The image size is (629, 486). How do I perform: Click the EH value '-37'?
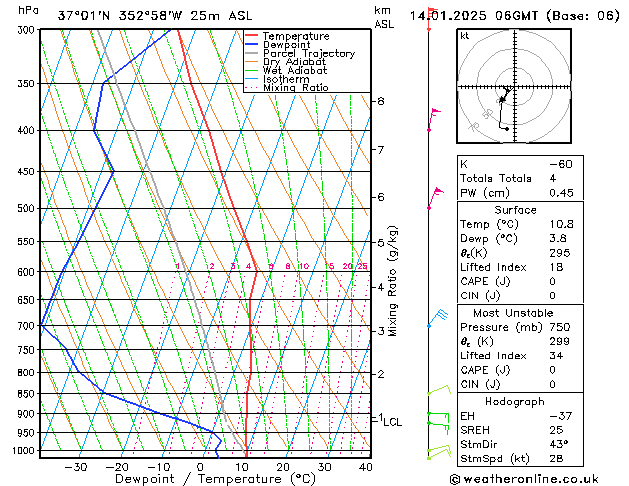click(x=560, y=416)
